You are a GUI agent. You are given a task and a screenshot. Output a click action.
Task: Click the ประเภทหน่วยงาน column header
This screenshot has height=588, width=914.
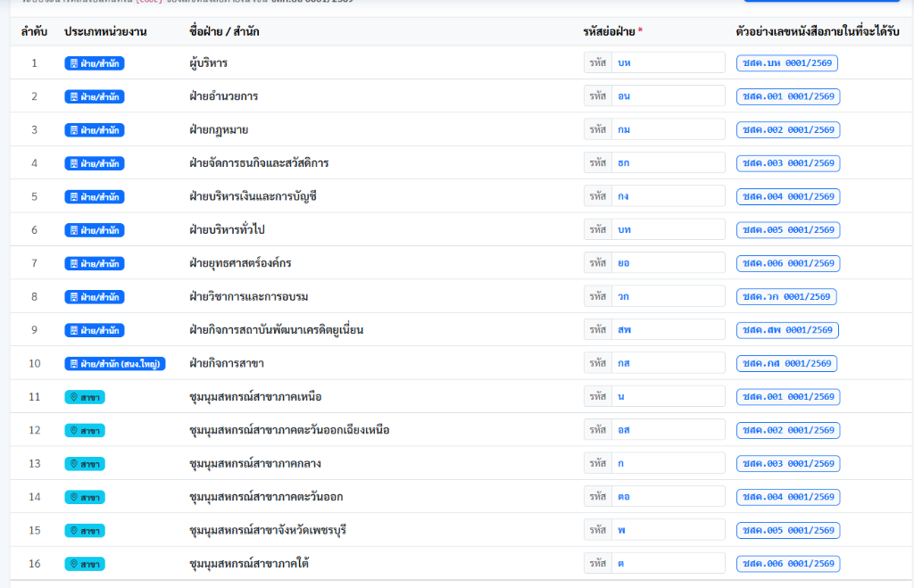[105, 31]
